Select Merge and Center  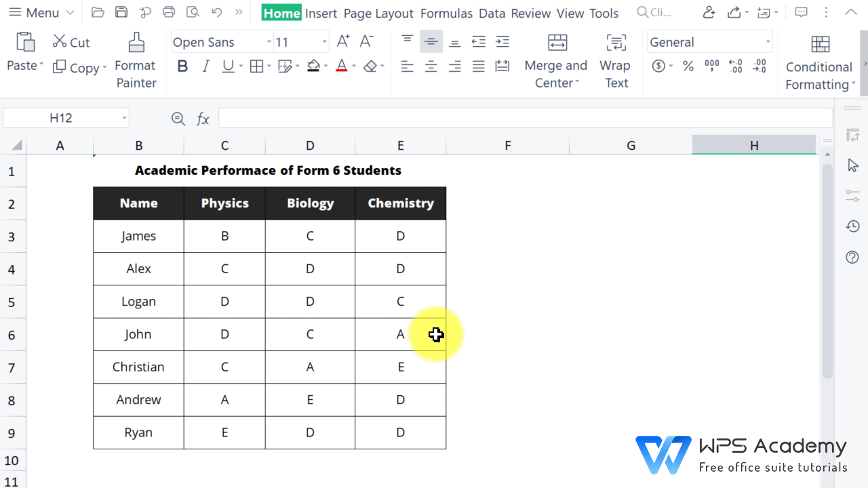[555, 66]
